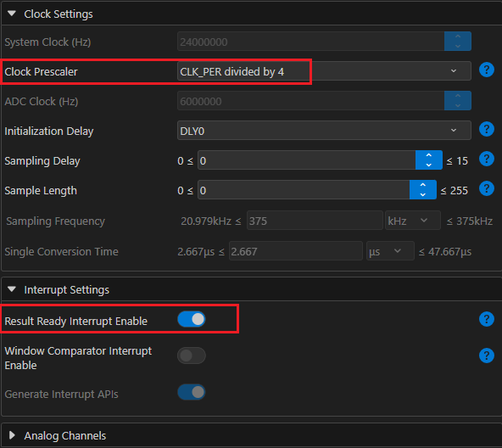502x448 pixels.
Task: Open the Clock Prescaler dropdown
Action: click(324, 71)
